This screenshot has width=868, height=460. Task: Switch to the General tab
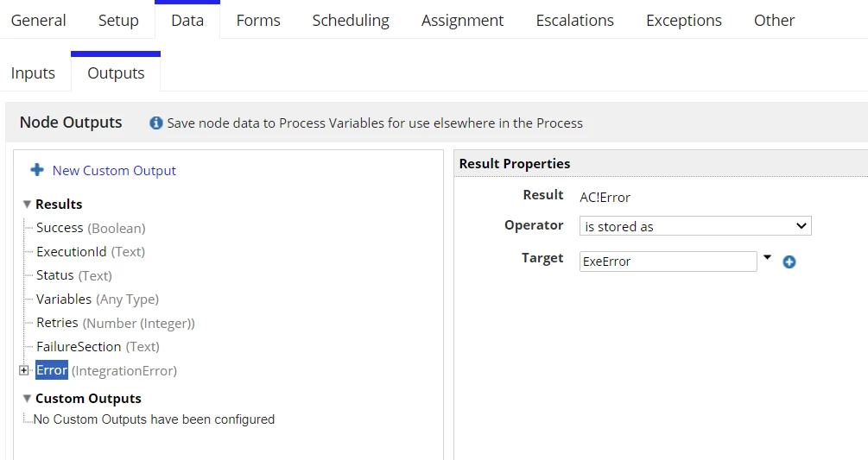pos(38,21)
